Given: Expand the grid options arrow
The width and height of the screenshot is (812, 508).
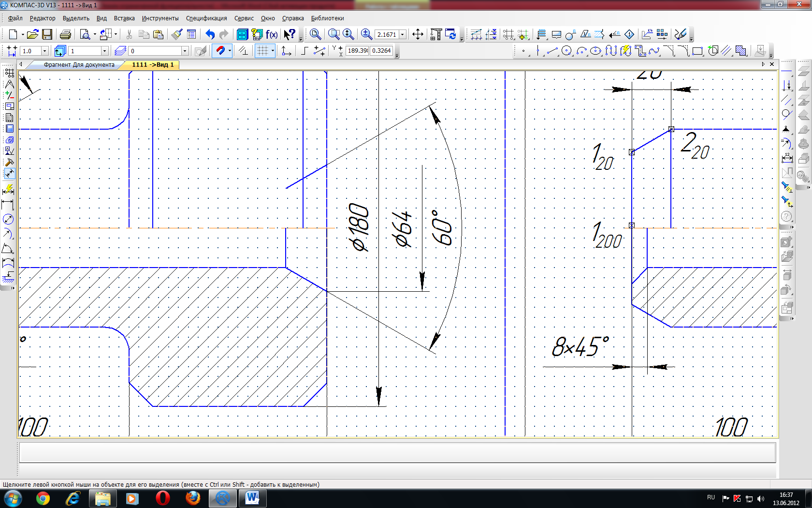Looking at the screenshot, I should 273,51.
